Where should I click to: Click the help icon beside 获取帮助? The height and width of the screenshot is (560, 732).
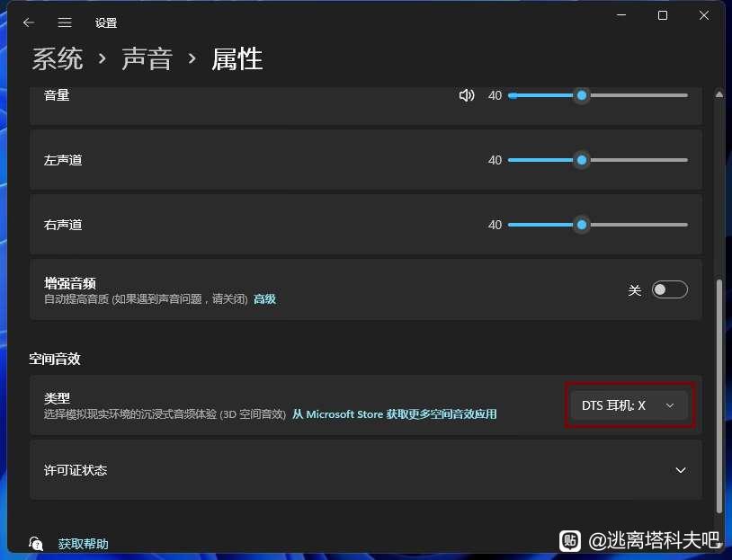click(36, 543)
